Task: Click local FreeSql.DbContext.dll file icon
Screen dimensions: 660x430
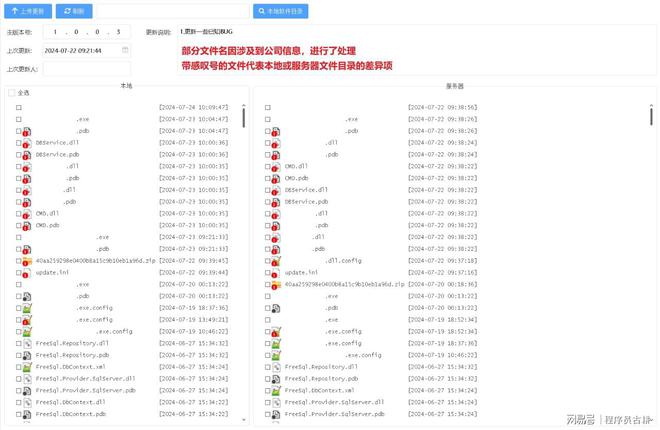Action: click(x=27, y=403)
